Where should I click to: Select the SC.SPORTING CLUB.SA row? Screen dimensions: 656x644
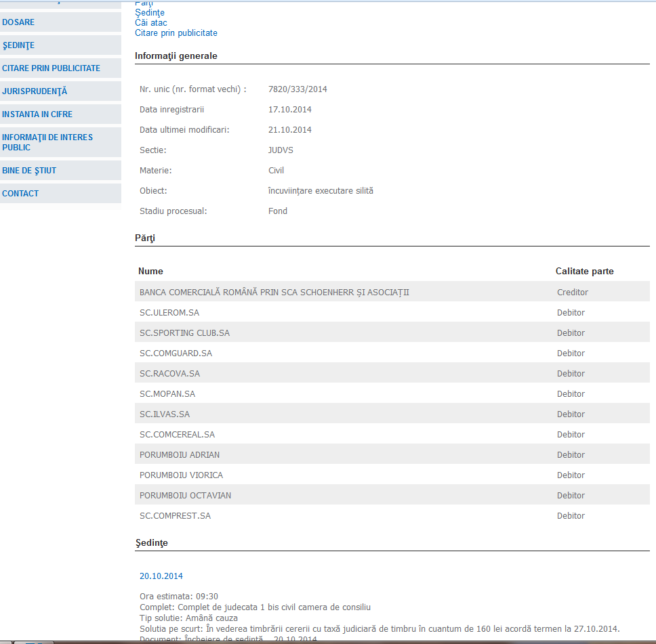(184, 333)
